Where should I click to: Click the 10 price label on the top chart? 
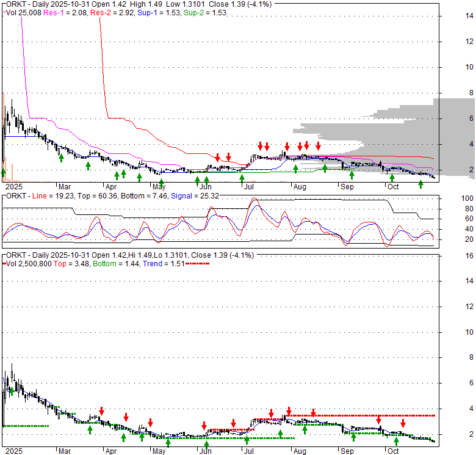[x=469, y=67]
